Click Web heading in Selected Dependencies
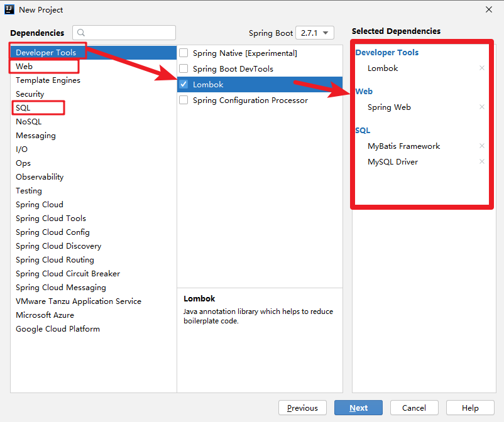 (364, 91)
